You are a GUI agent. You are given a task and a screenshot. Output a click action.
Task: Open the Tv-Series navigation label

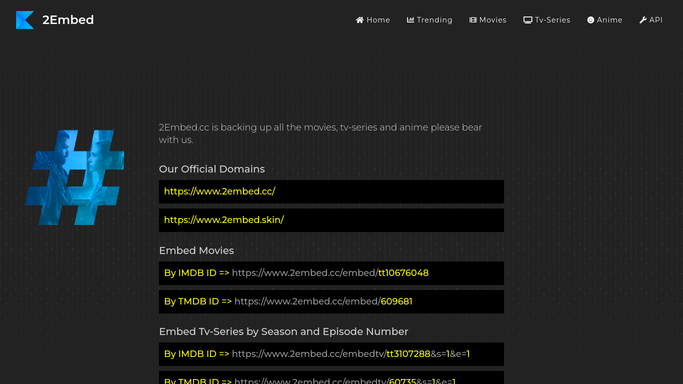pos(552,20)
